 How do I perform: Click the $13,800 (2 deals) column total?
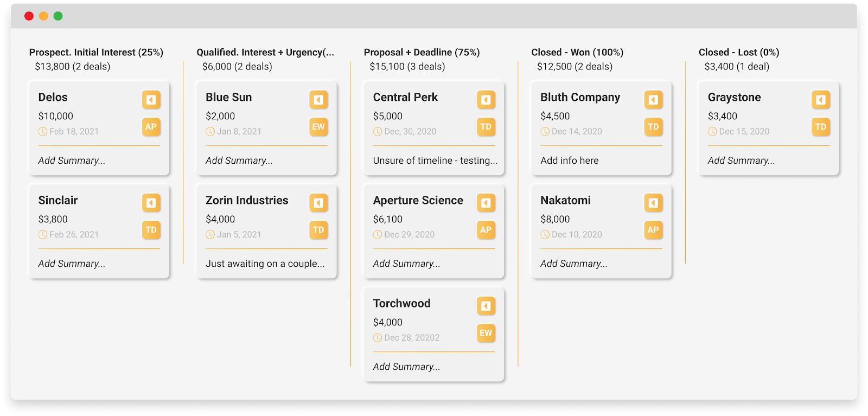click(73, 66)
